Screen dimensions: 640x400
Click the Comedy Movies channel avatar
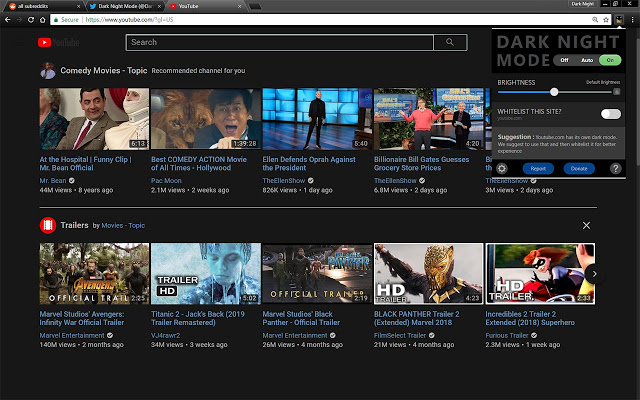pos(47,71)
